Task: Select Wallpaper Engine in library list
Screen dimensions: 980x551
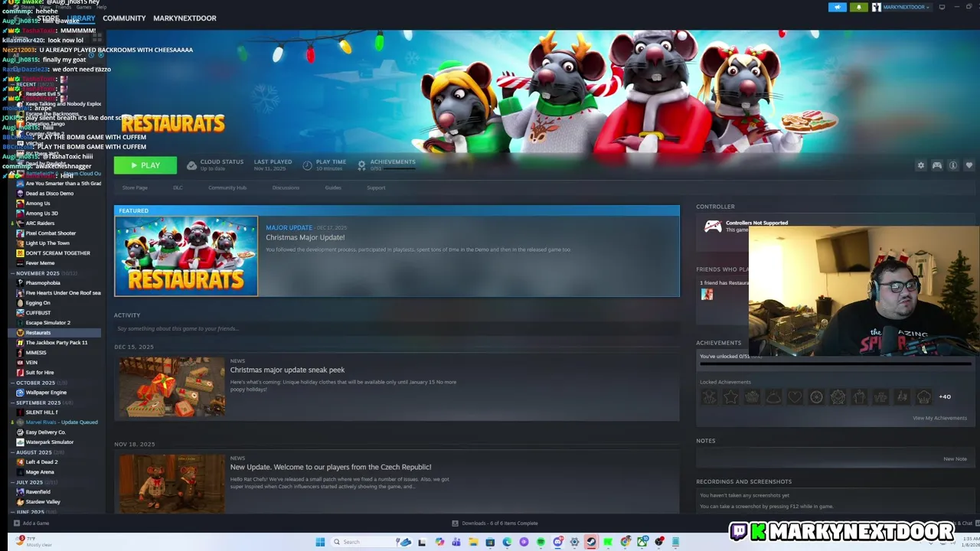Action: [46, 393]
